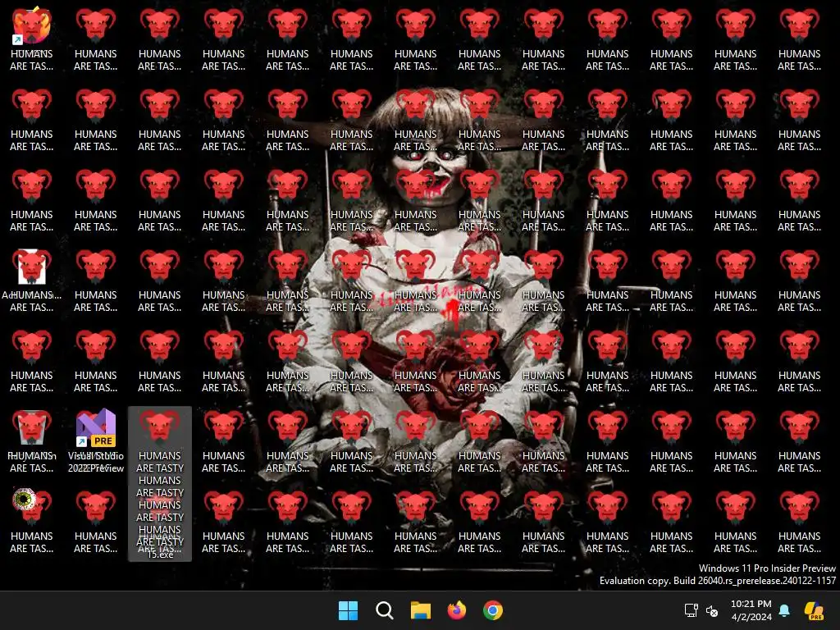Open the wired network status tray icon
The height and width of the screenshot is (630, 840).
tap(691, 610)
